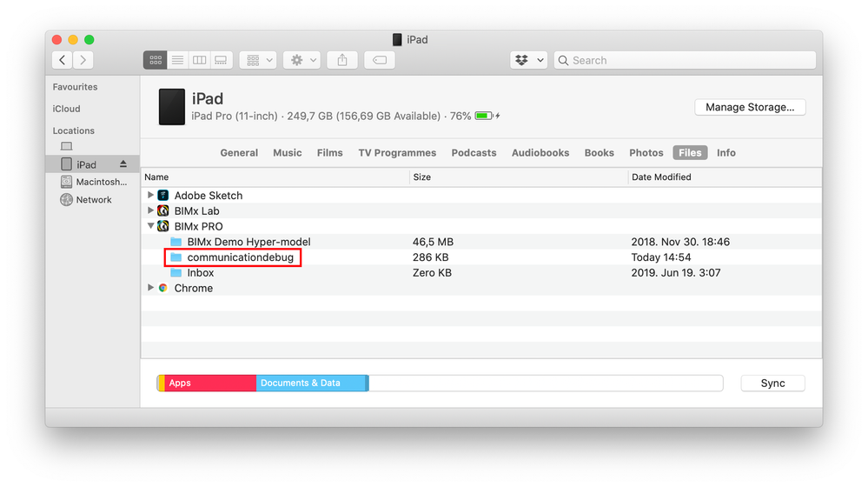Viewport: 868px width, 487px height.
Task: Select Macintosh HD in the sidebar
Action: 92,182
